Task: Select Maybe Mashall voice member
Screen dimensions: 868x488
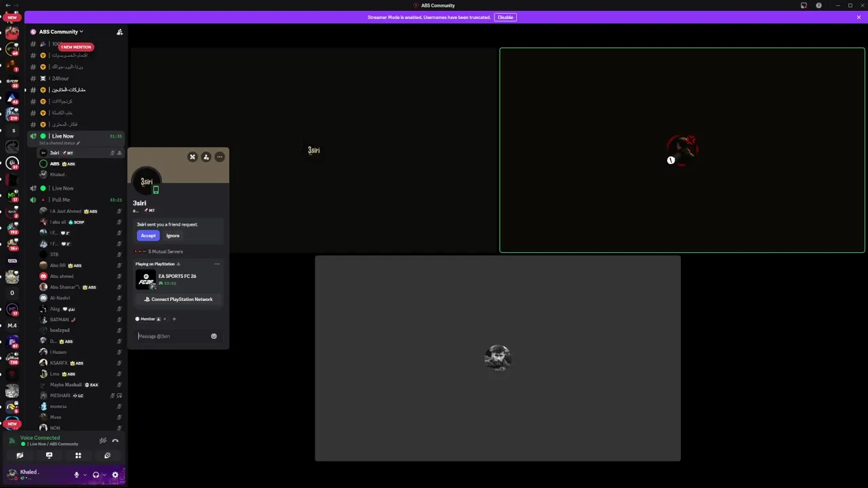Action: point(80,385)
